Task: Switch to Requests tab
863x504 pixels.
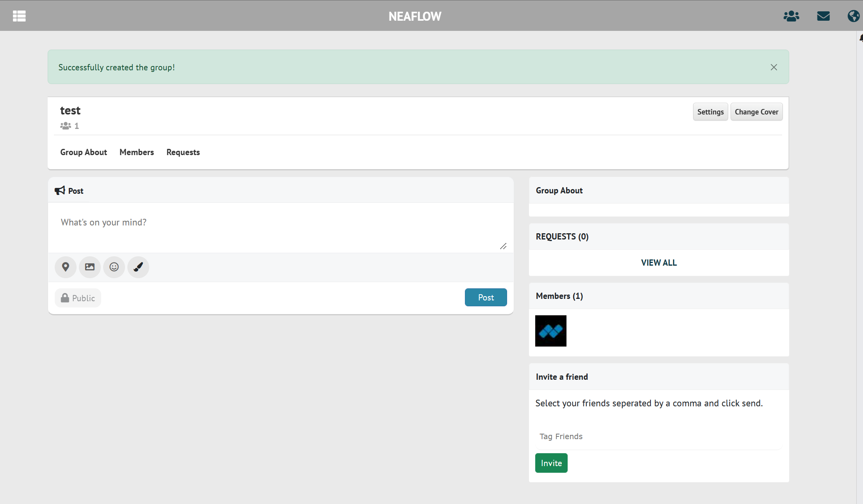Action: tap(183, 152)
